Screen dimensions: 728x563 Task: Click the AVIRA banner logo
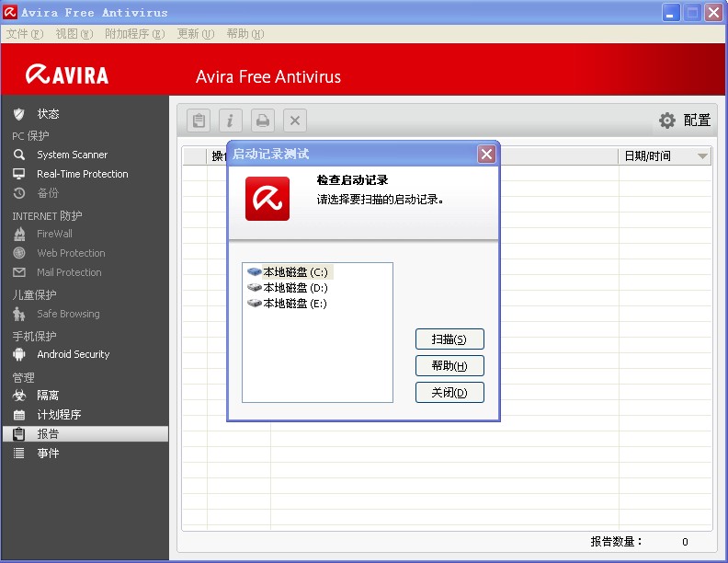[x=67, y=75]
